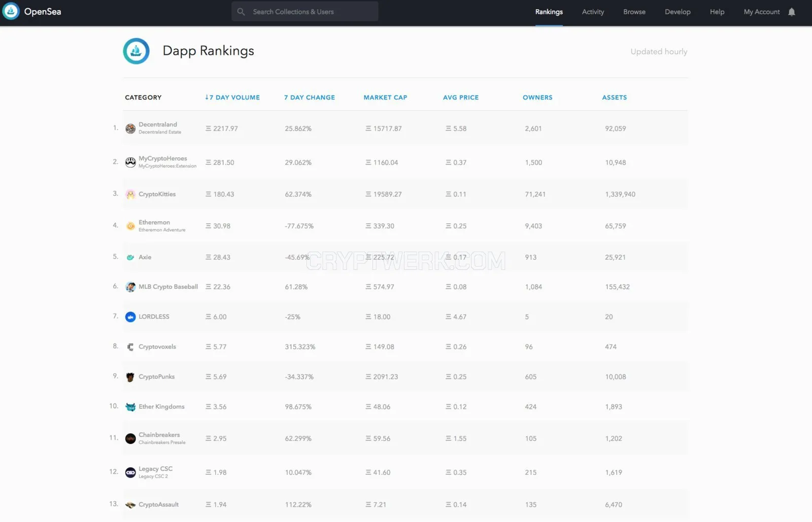Click the Category column header
Viewport: 812px width, 522px height.
(143, 97)
